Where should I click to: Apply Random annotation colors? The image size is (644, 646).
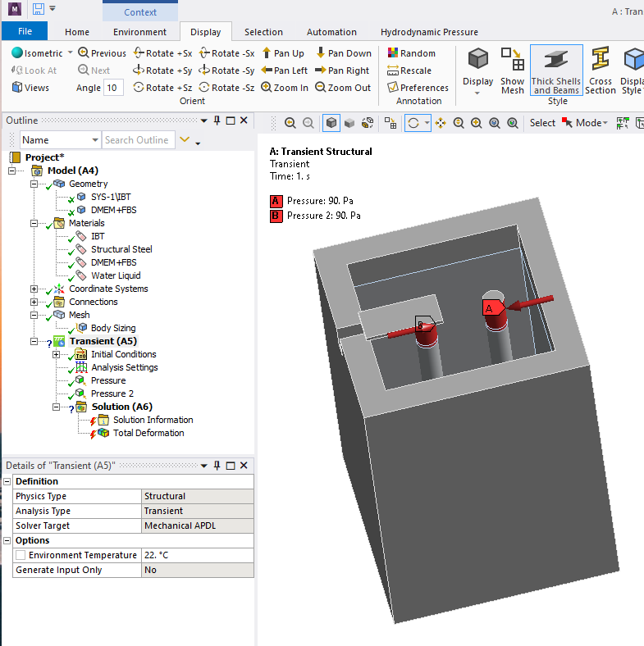[x=411, y=53]
